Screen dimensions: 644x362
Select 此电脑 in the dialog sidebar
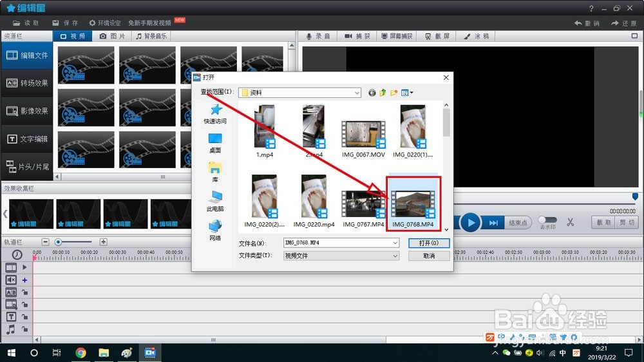pyautogui.click(x=215, y=202)
